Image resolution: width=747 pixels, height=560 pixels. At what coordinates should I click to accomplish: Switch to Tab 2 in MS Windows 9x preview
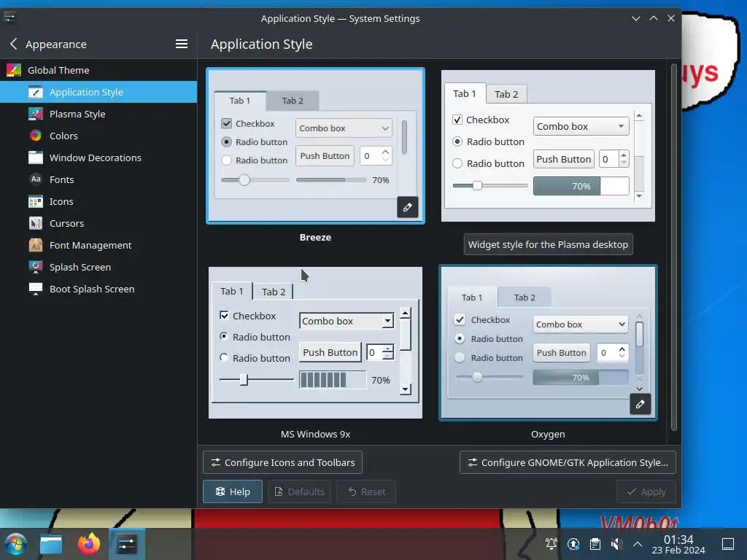tap(274, 292)
